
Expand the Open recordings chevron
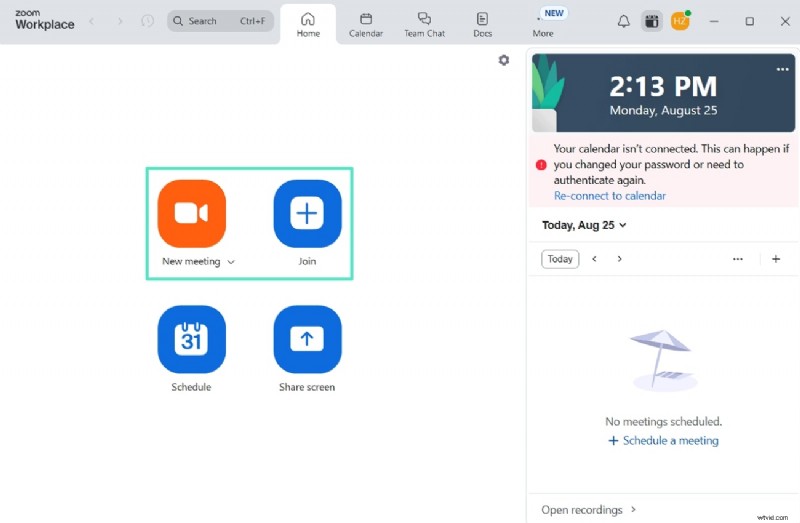(x=633, y=510)
